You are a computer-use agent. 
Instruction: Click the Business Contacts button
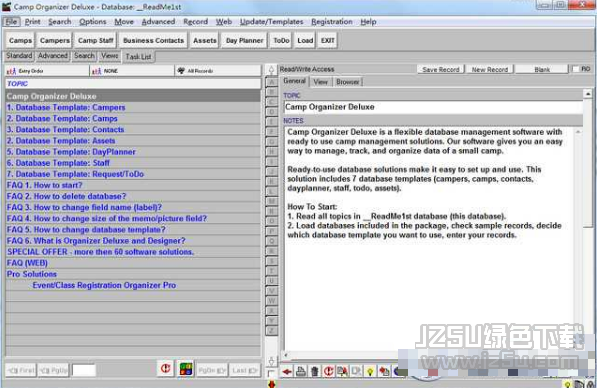153,40
